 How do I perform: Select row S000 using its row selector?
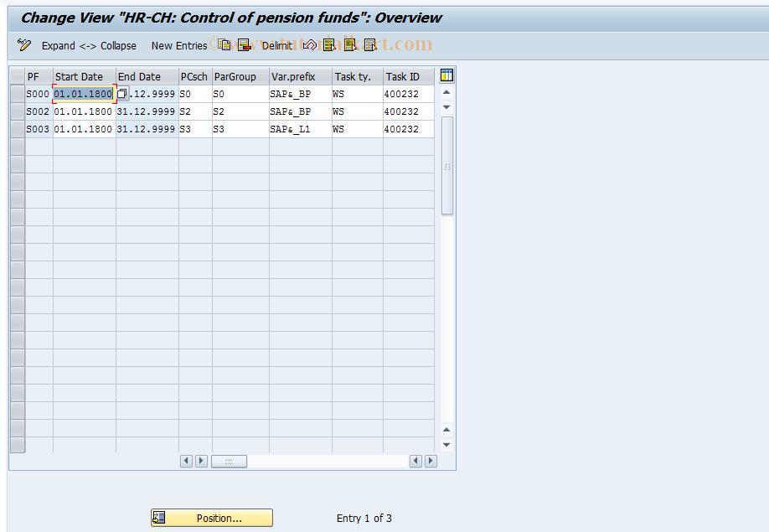pyautogui.click(x=18, y=94)
